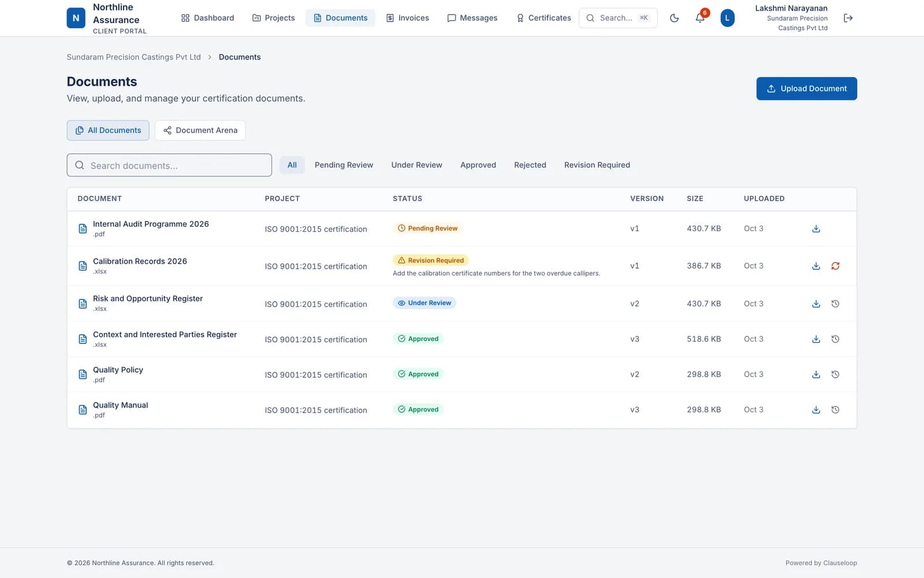
Task: Click Sundaram Precision Castings breadcrumb link
Action: [x=133, y=57]
